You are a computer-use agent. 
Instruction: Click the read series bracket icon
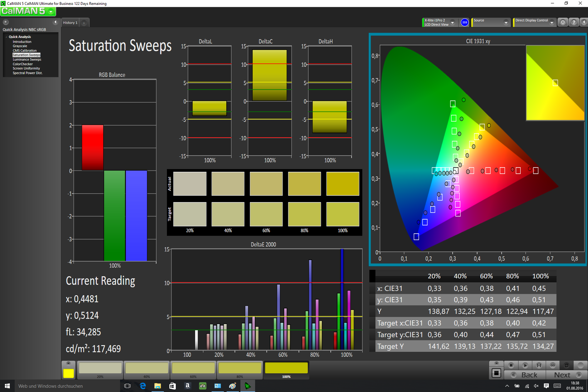[x=539, y=365]
